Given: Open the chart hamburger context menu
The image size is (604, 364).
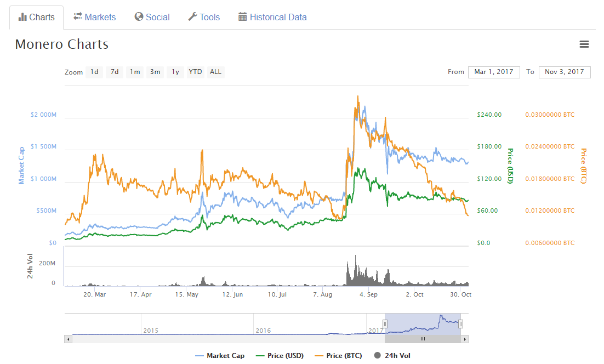Looking at the screenshot, I should [584, 44].
